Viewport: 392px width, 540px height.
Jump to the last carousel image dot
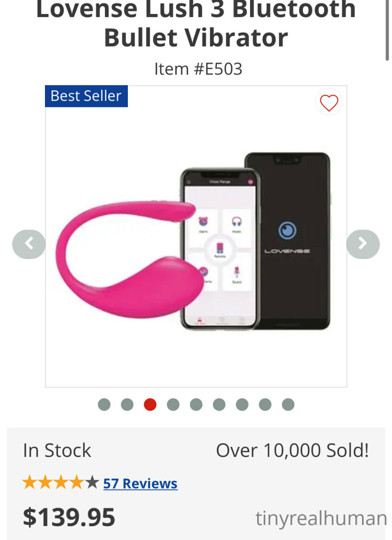pos(288,404)
